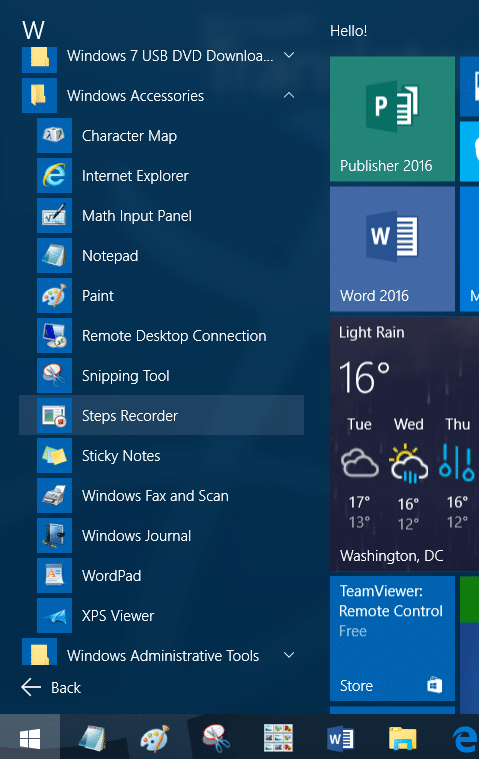
Task: Select the Character Map label
Action: pos(129,136)
